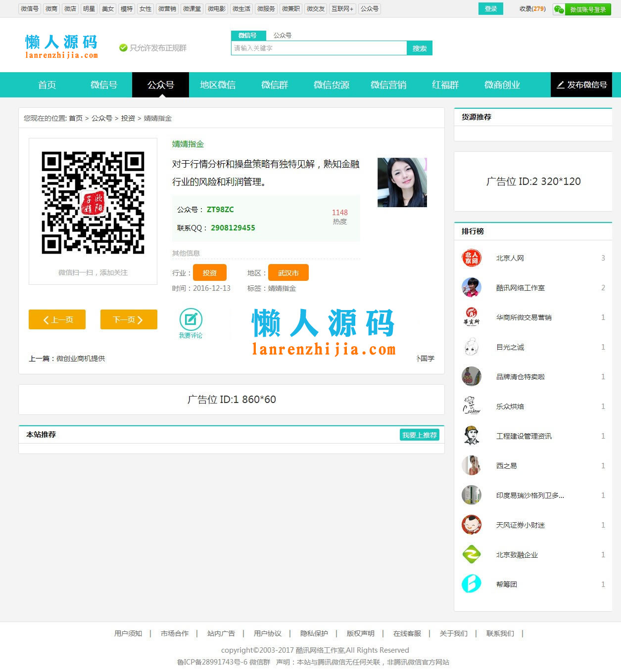This screenshot has height=672, width=621.
Task: Click the 我要上推荐 recommendation button
Action: (x=419, y=435)
